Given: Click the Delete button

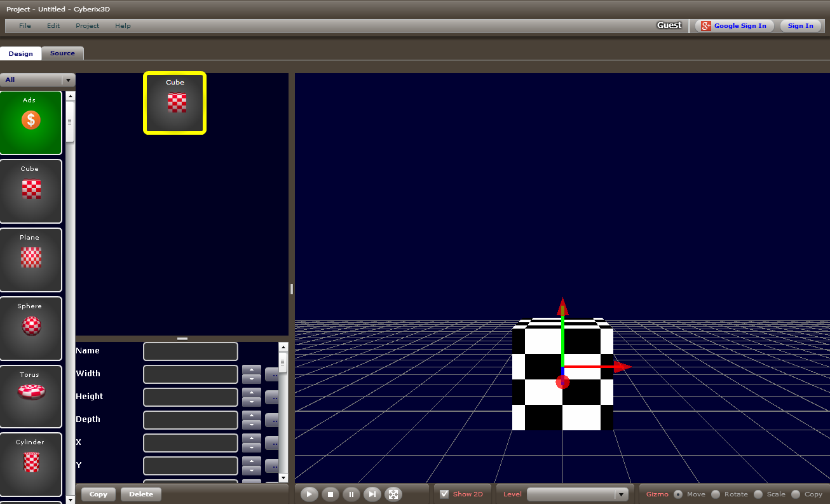Looking at the screenshot, I should coord(141,494).
